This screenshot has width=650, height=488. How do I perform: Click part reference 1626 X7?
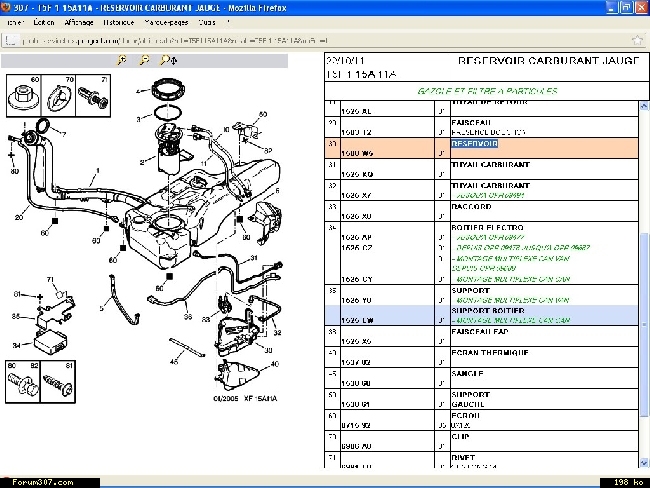tap(356, 196)
